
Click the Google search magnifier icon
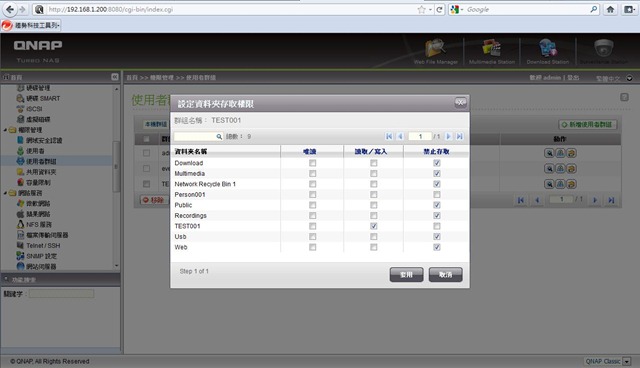pyautogui.click(x=594, y=9)
